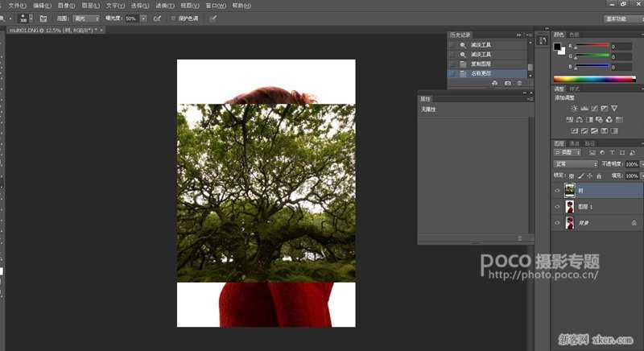Open the 文件 menu

[17, 5]
